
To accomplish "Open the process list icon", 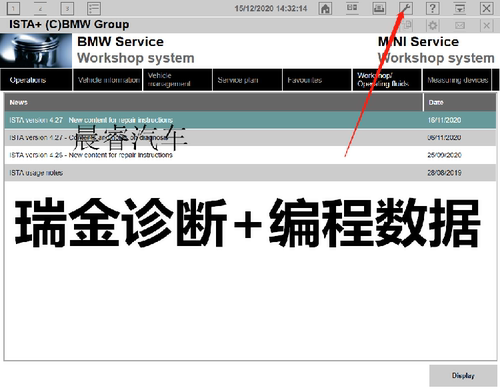I will [94, 8].
